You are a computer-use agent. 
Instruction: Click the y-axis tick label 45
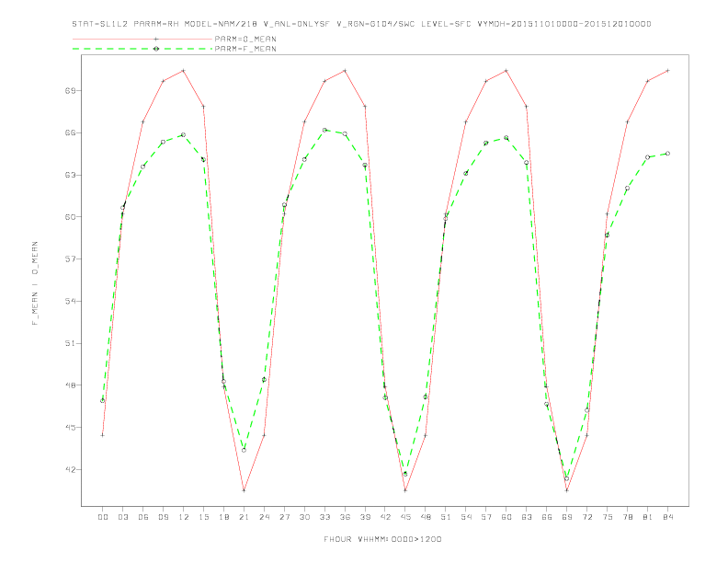70,428
